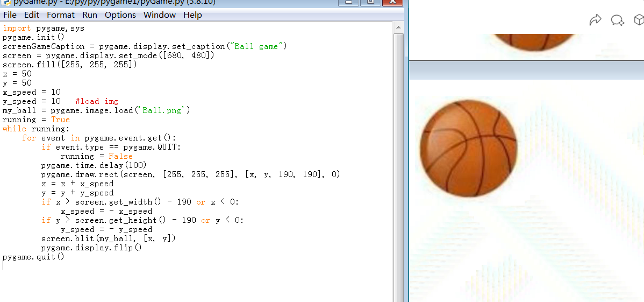Click the "screen.get_width()" condition line
Viewport: 644px width, 302px height.
coord(140,202)
